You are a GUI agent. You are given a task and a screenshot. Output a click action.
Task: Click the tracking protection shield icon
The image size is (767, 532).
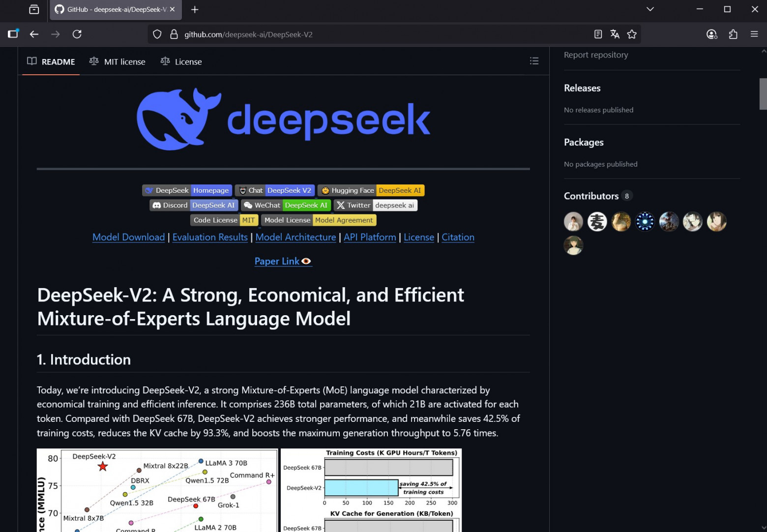tap(157, 34)
